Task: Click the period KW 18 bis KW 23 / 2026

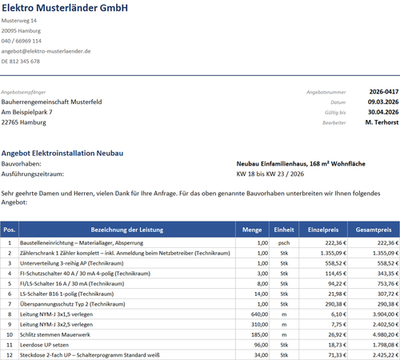Action: pos(270,174)
